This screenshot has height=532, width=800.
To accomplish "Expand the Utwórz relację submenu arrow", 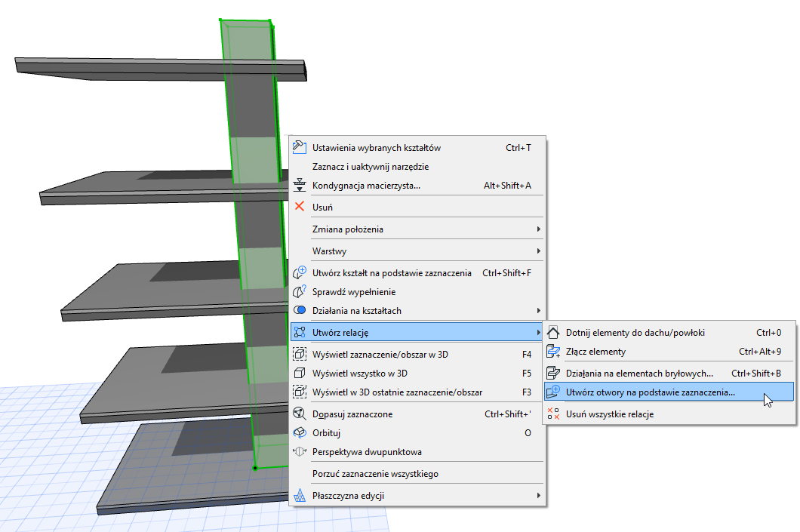I will 538,333.
